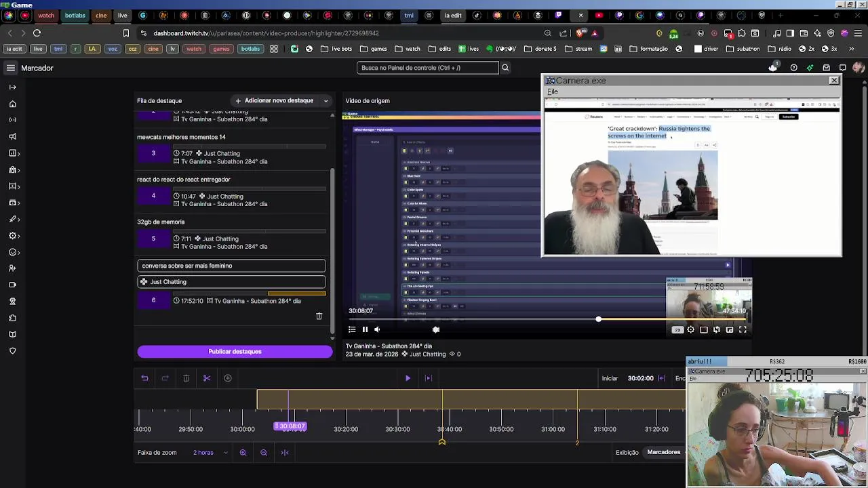Screen dimensions: 868x488
Task: Delete the selected timeline segment
Action: tap(186, 378)
